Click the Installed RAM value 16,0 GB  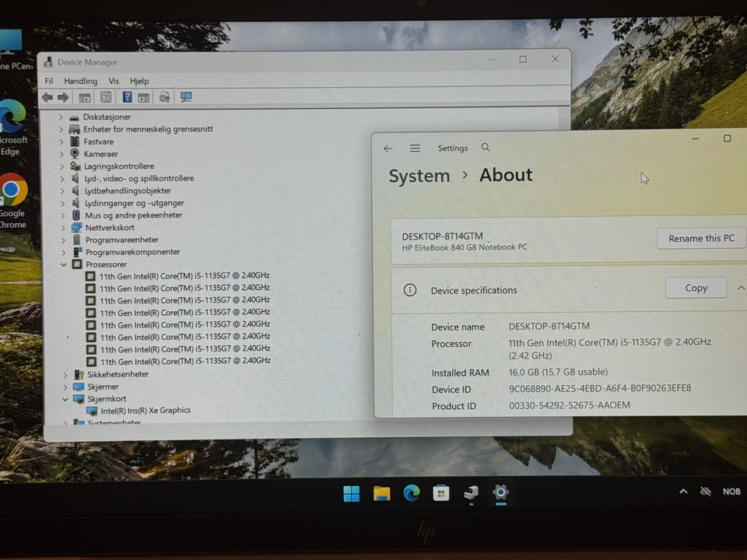click(x=559, y=372)
